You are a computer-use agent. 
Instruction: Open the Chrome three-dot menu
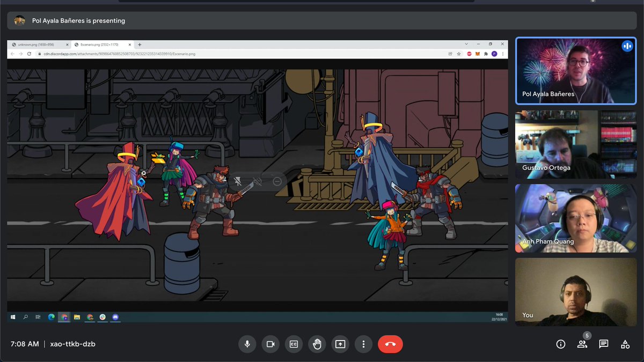(x=503, y=54)
